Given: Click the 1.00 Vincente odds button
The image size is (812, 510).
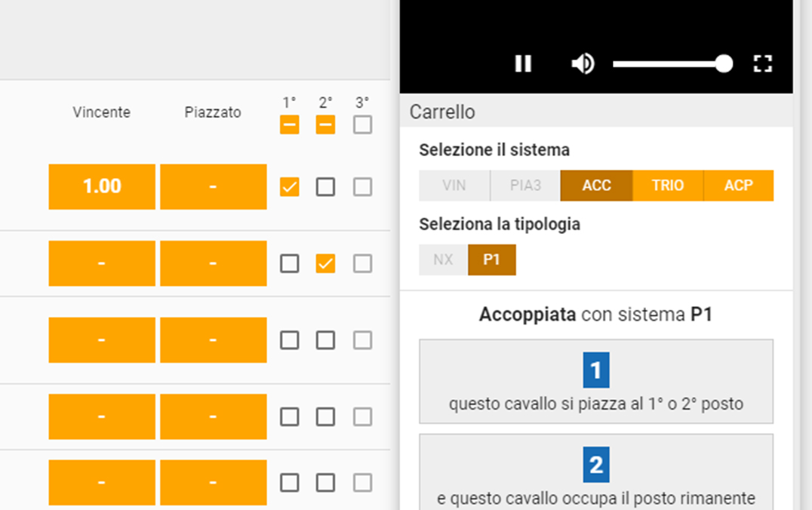Looking at the screenshot, I should point(102,187).
